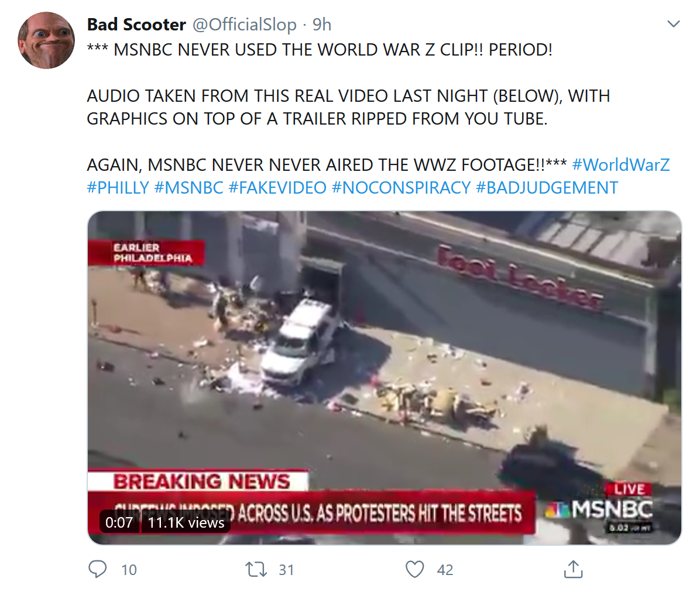Image resolution: width=700 pixels, height=592 pixels.
Task: Follow the #MSNBC hashtag
Action: [x=188, y=188]
